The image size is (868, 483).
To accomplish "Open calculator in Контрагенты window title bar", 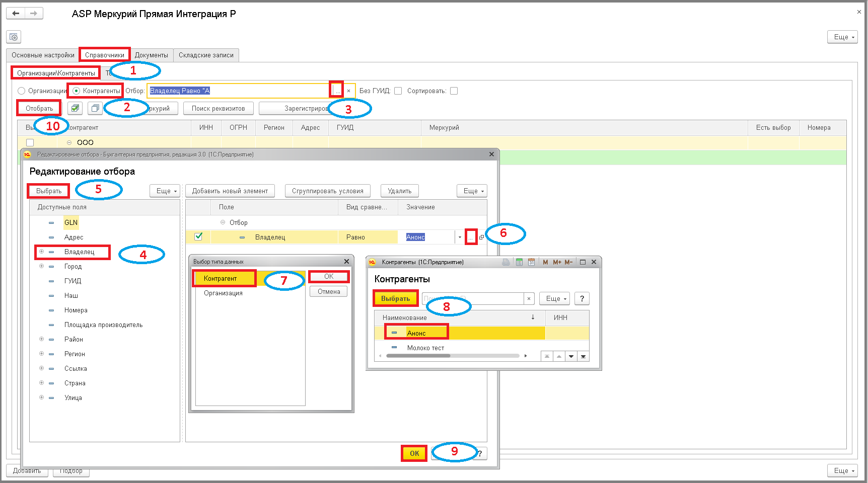I will click(x=519, y=262).
